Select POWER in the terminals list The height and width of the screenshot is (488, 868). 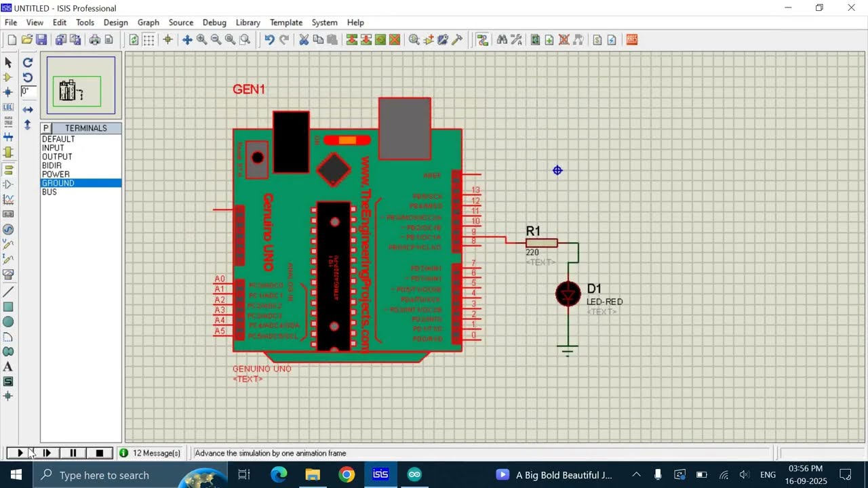click(81, 174)
